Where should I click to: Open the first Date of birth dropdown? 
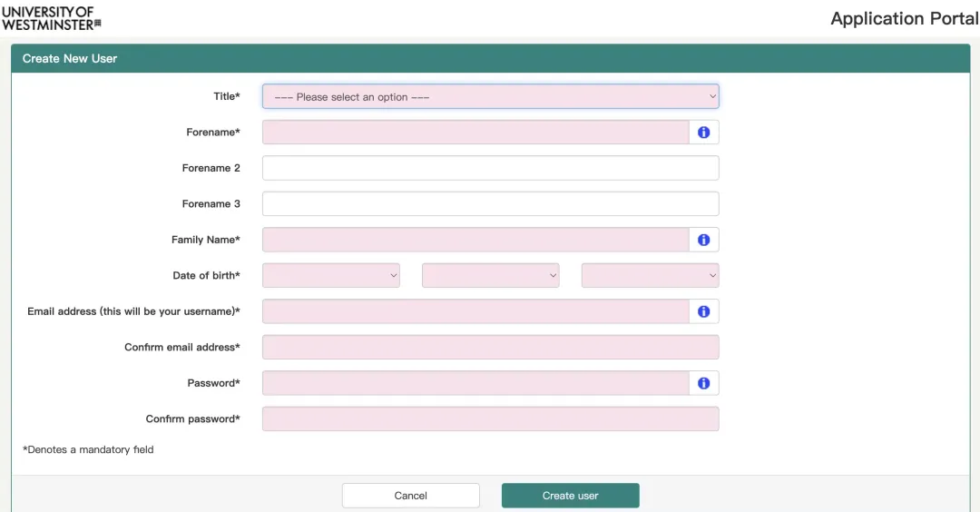(x=331, y=275)
